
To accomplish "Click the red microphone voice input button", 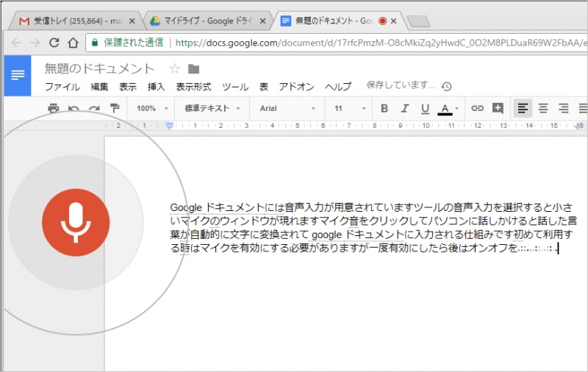I will (76, 222).
